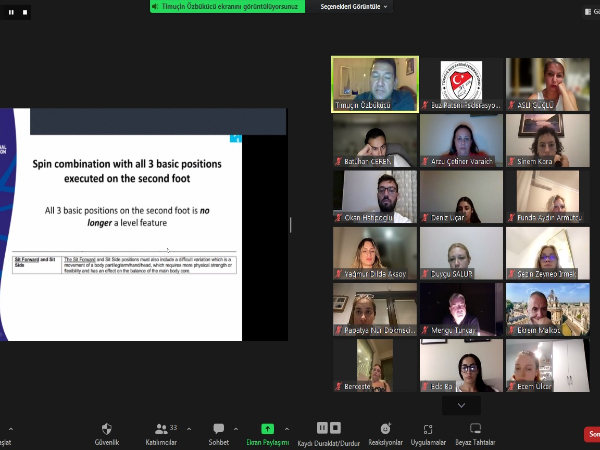The width and height of the screenshot is (600, 450).
Task: Click muted mic icon on Sinem Kara tile
Action: pyautogui.click(x=511, y=161)
